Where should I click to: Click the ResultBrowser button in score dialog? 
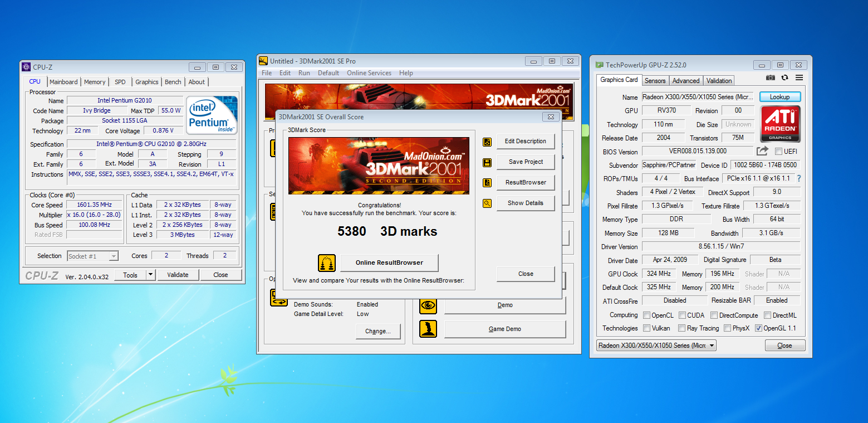pyautogui.click(x=526, y=183)
